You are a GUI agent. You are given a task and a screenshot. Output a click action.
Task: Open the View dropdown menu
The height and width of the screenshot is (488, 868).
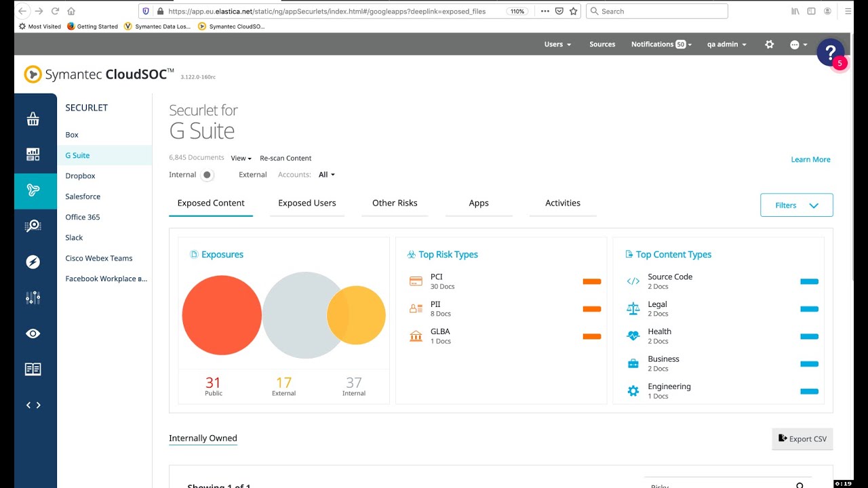pyautogui.click(x=241, y=159)
